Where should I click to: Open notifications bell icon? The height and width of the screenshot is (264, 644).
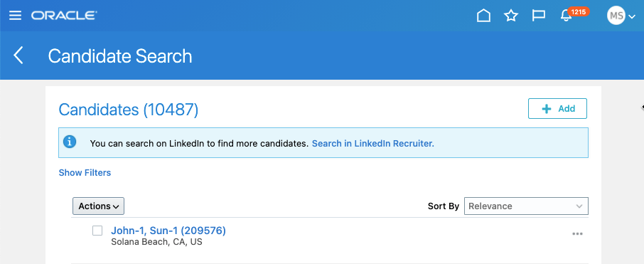click(566, 16)
